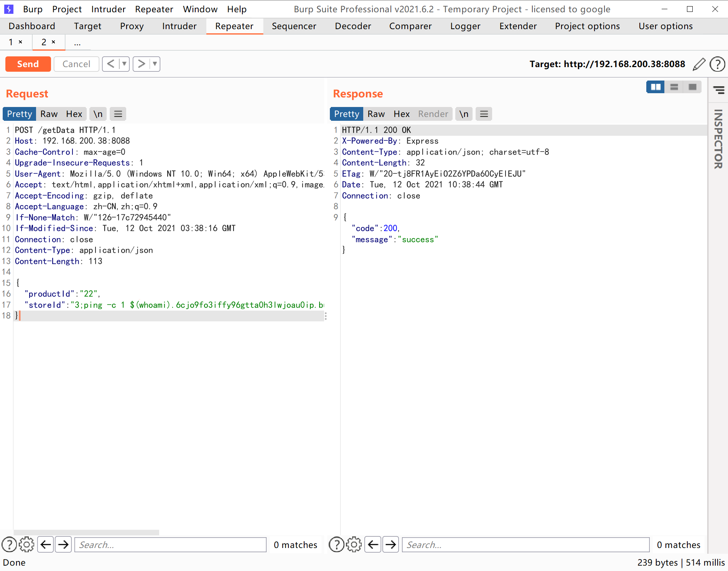The height and width of the screenshot is (571, 728).
Task: Switch to Comparer tab
Action: tap(410, 26)
